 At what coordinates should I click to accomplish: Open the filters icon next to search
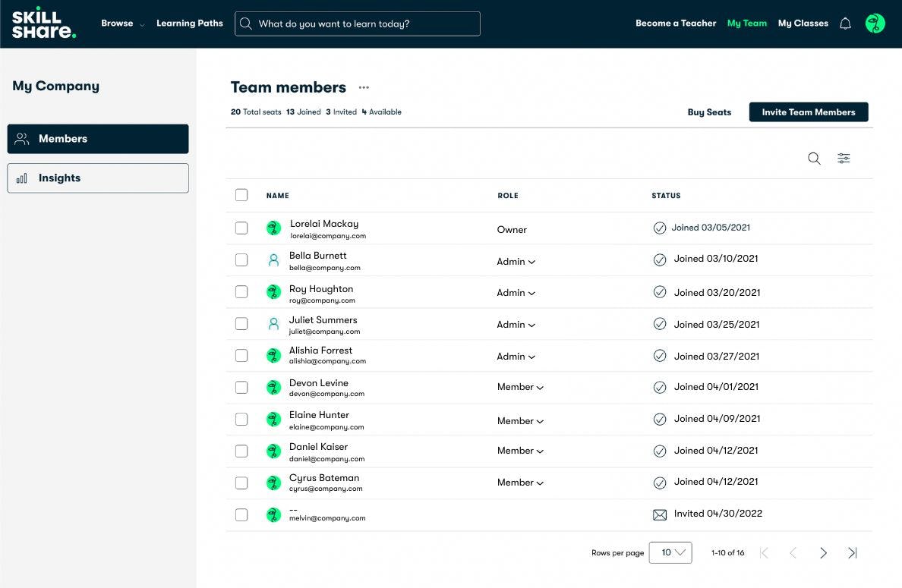click(844, 158)
